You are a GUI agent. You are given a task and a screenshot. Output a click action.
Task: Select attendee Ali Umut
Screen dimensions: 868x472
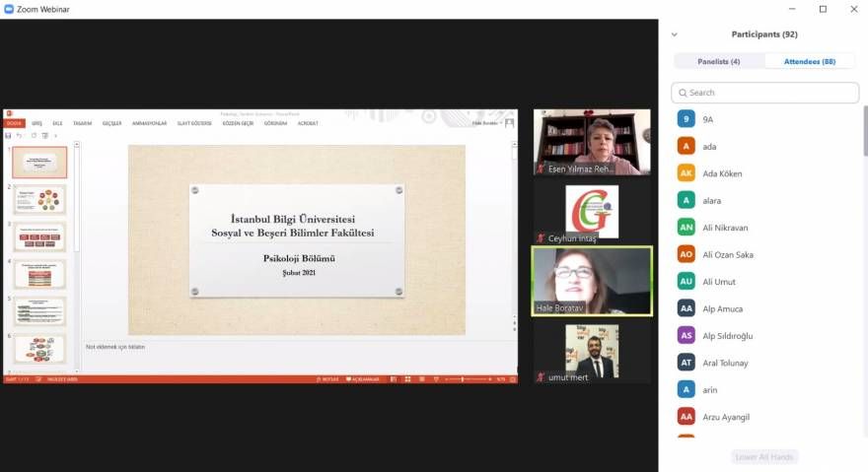[x=766, y=282]
